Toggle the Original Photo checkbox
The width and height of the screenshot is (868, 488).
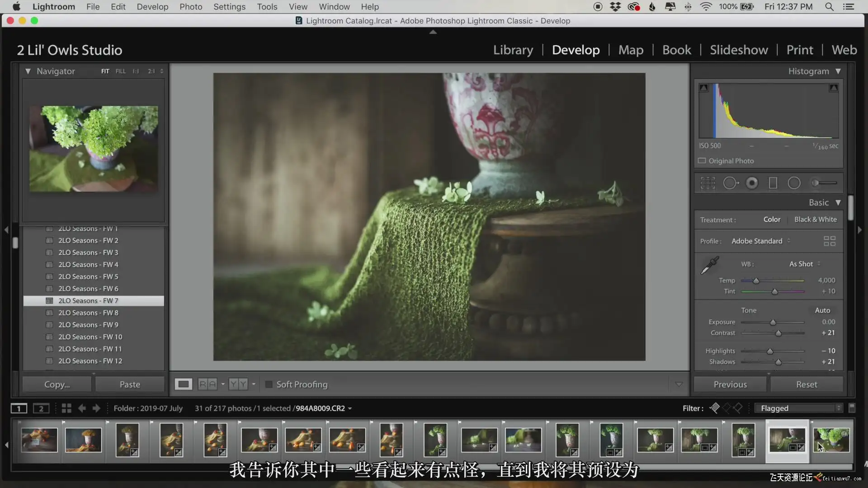pos(702,161)
